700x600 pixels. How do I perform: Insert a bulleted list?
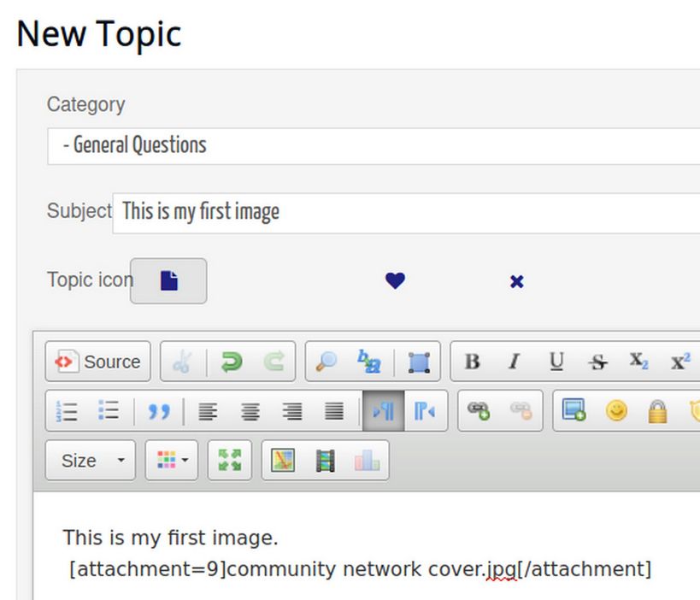109,411
